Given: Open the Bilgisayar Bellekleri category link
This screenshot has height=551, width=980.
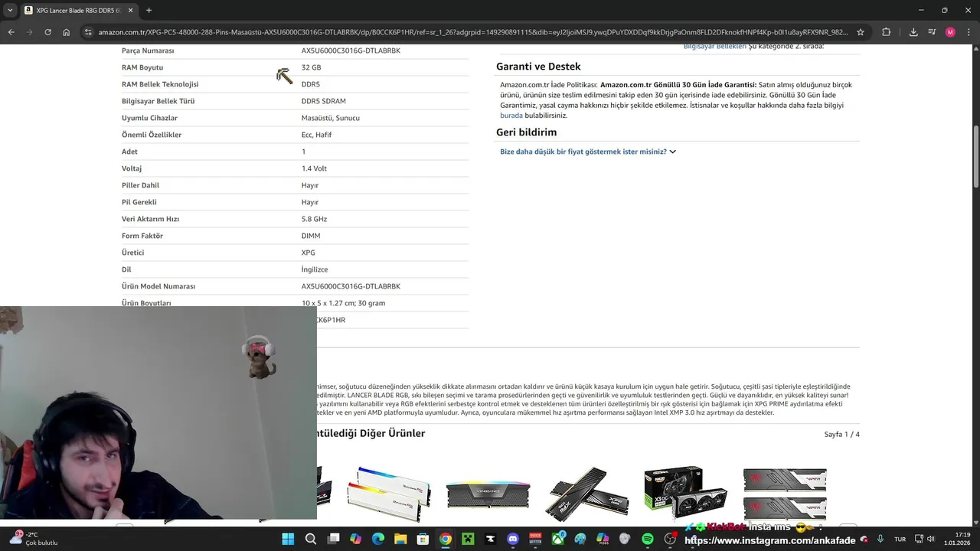Looking at the screenshot, I should point(715,47).
